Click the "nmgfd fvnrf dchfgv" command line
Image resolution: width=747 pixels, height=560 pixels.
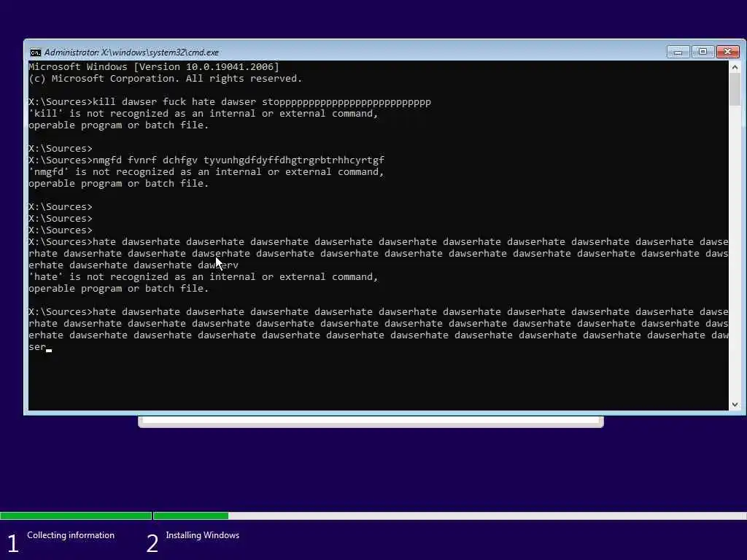(x=206, y=160)
